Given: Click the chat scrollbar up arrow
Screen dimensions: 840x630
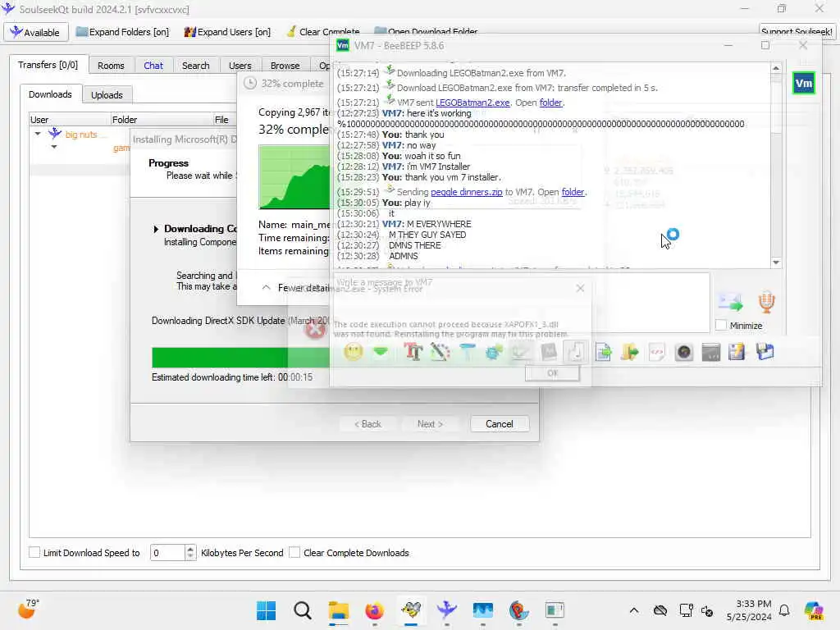Looking at the screenshot, I should [776, 69].
